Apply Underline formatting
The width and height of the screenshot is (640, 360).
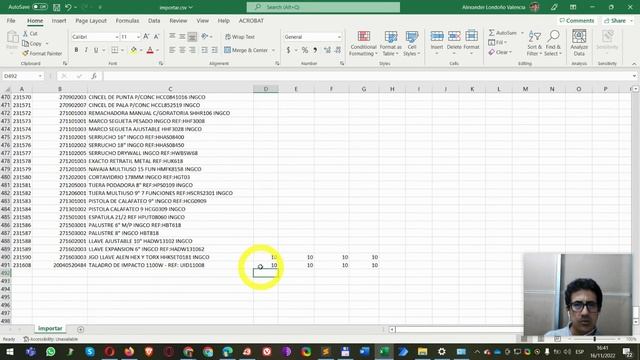click(x=96, y=50)
